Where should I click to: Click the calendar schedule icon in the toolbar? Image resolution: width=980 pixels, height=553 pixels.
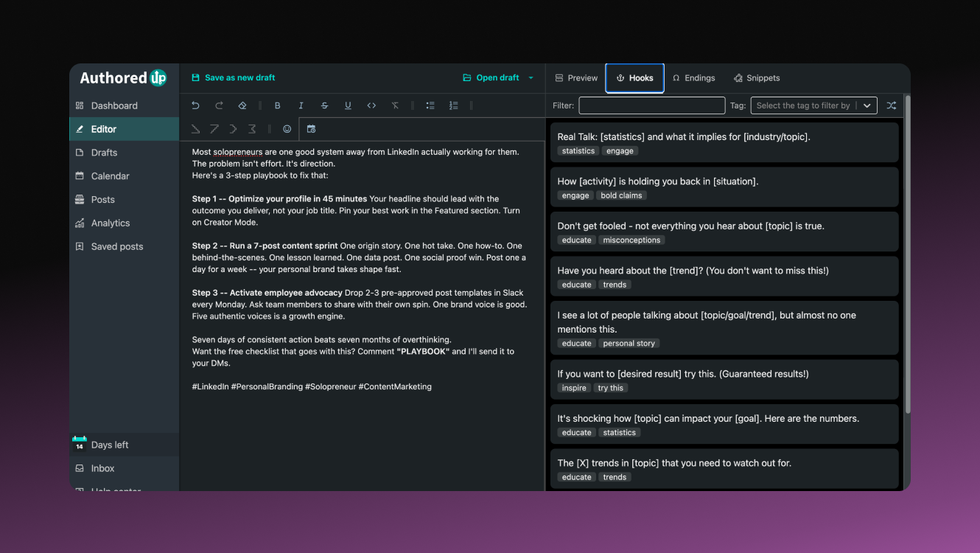[311, 129]
